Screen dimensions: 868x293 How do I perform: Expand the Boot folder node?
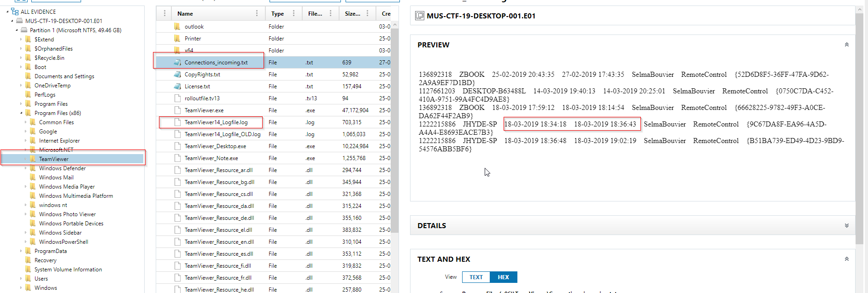click(21, 67)
